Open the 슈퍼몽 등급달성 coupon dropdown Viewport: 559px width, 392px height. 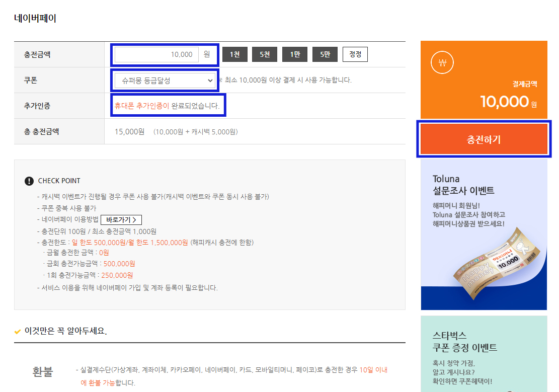tap(165, 81)
